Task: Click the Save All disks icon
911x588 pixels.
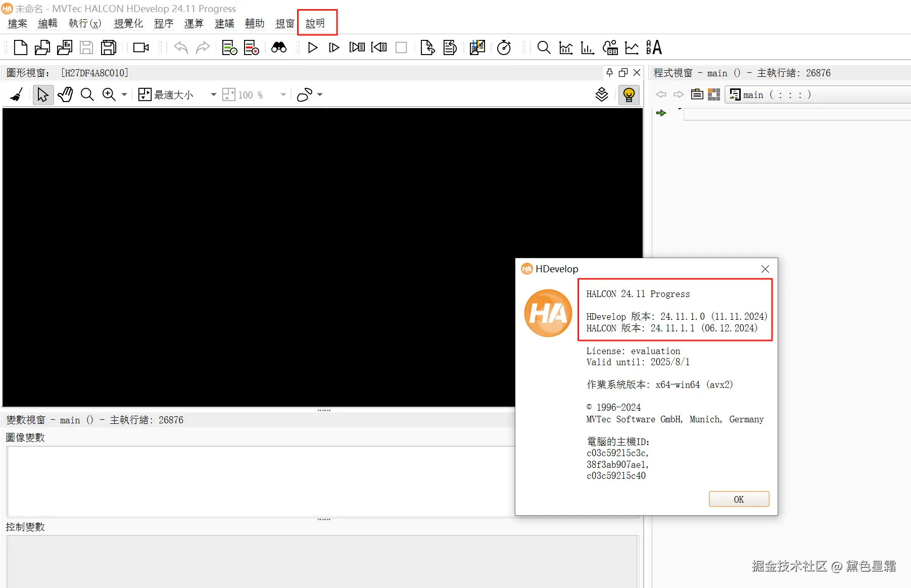Action: 109,47
